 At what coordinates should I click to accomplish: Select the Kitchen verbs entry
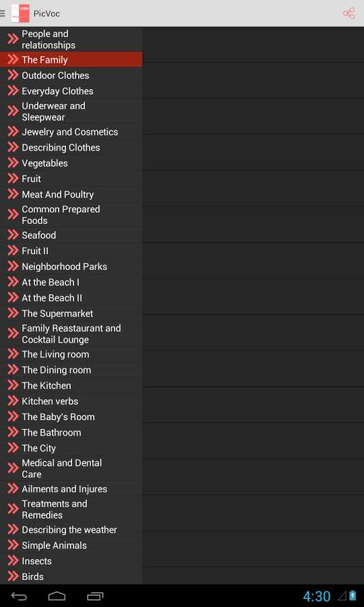pyautogui.click(x=71, y=401)
